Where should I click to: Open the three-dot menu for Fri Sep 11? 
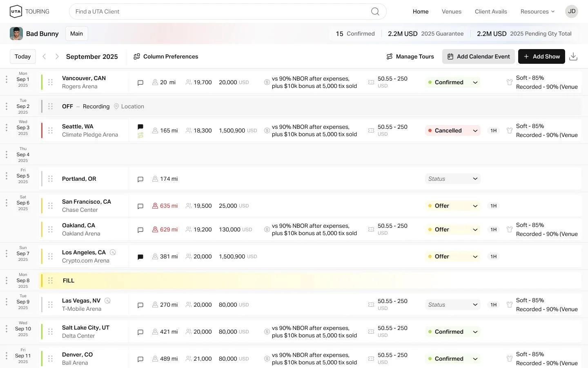click(7, 356)
